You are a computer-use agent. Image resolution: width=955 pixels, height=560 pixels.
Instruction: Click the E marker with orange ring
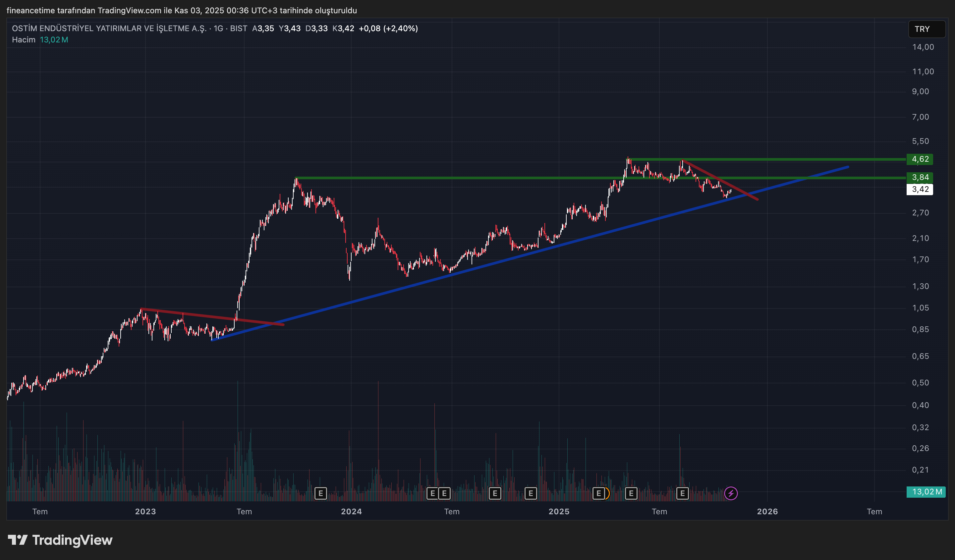point(599,493)
